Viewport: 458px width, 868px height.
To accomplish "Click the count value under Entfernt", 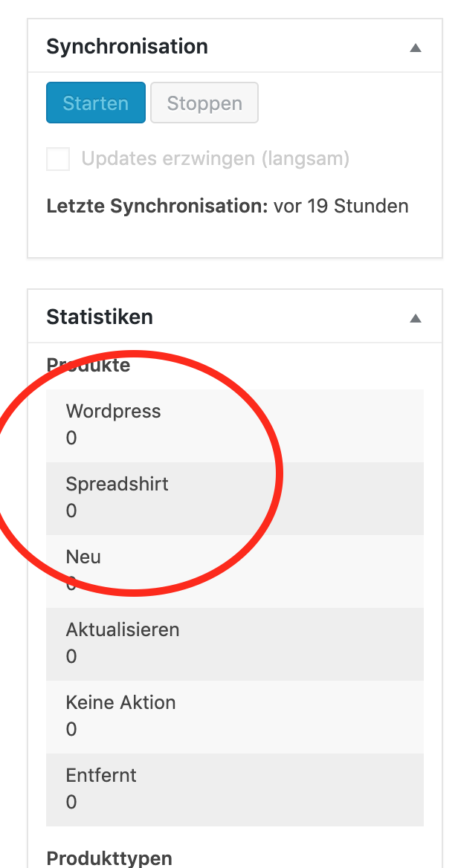I will (71, 803).
